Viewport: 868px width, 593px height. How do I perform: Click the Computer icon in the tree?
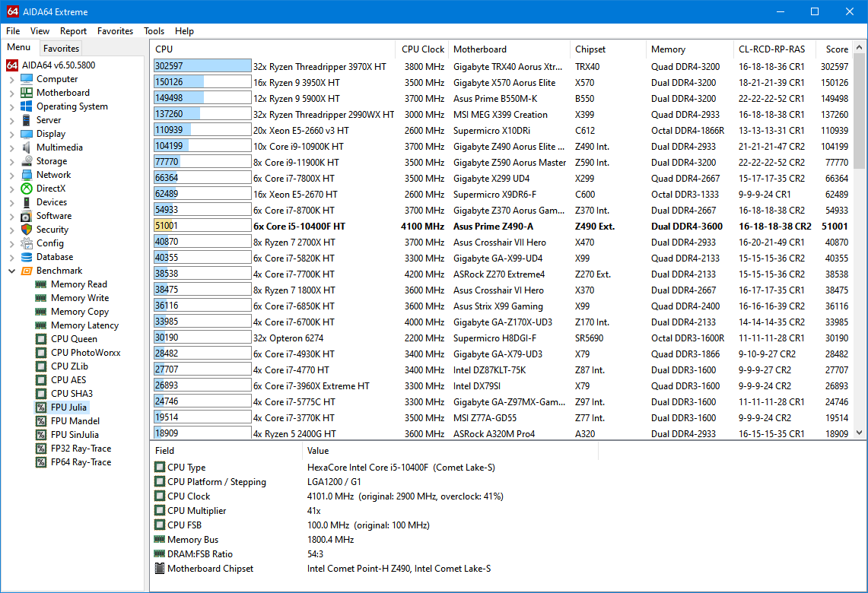click(27, 79)
